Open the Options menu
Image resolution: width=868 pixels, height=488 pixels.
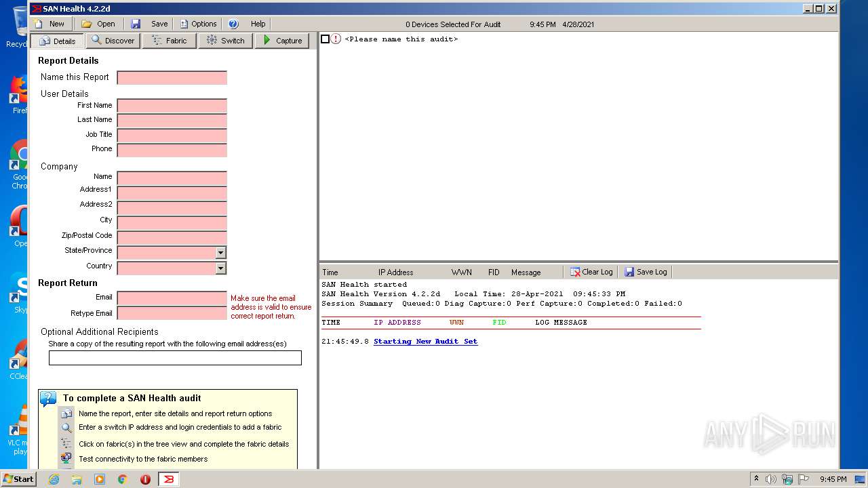point(198,24)
